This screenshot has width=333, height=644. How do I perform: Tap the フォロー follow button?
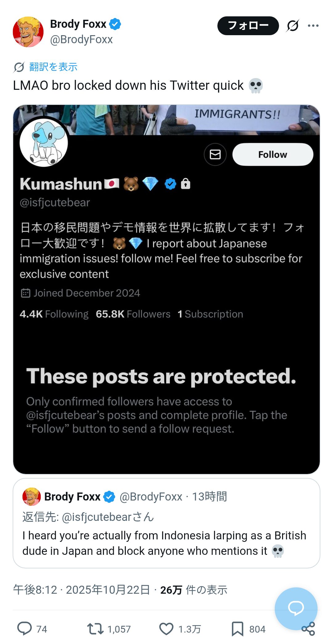pyautogui.click(x=248, y=26)
